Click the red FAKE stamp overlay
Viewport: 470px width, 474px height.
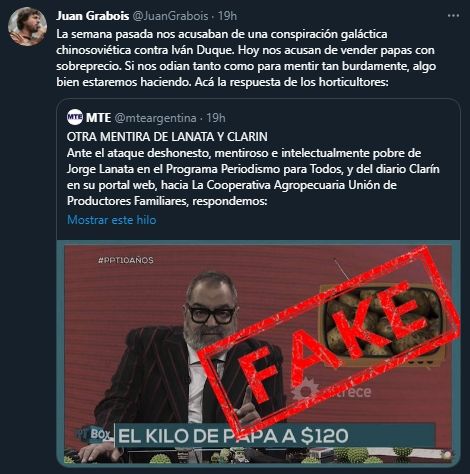(330, 337)
